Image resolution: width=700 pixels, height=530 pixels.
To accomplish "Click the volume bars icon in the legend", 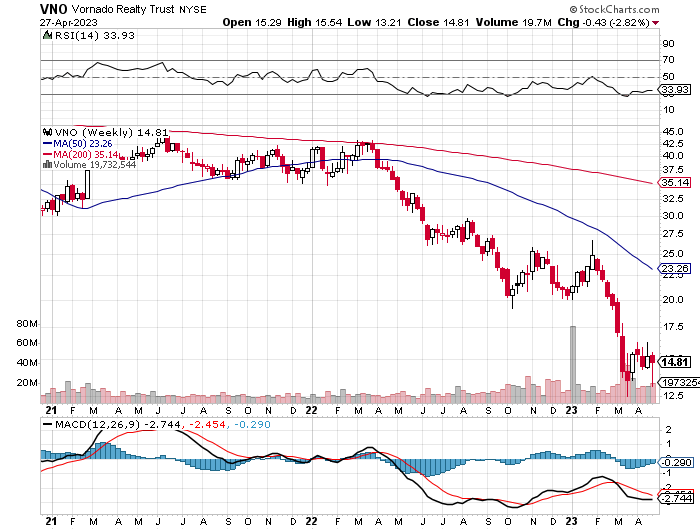I will coord(47,165).
